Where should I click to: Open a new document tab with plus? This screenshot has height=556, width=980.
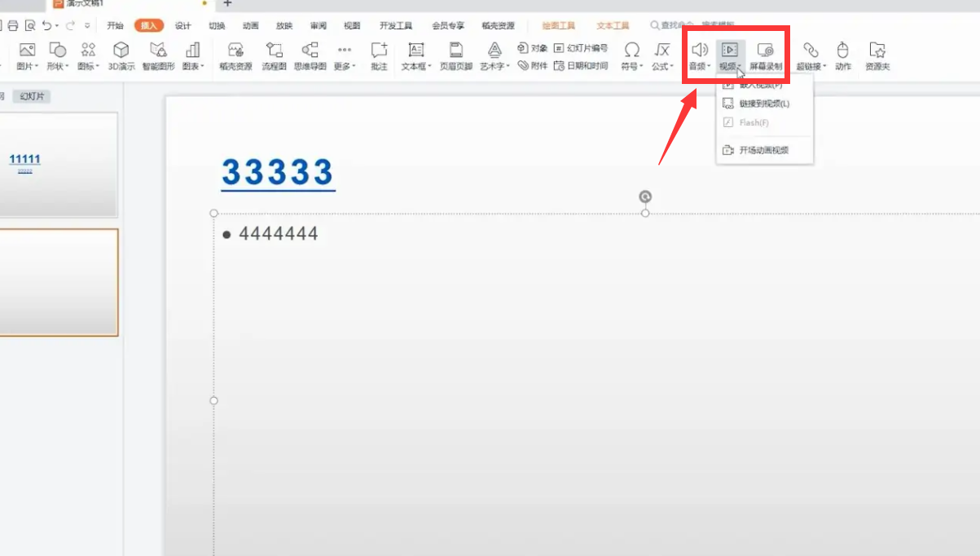coord(227,4)
